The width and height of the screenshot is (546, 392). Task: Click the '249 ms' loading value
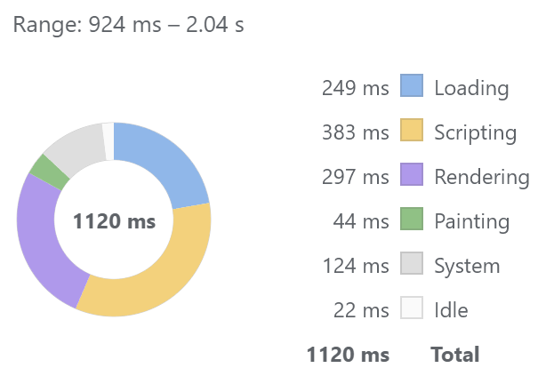click(x=355, y=88)
